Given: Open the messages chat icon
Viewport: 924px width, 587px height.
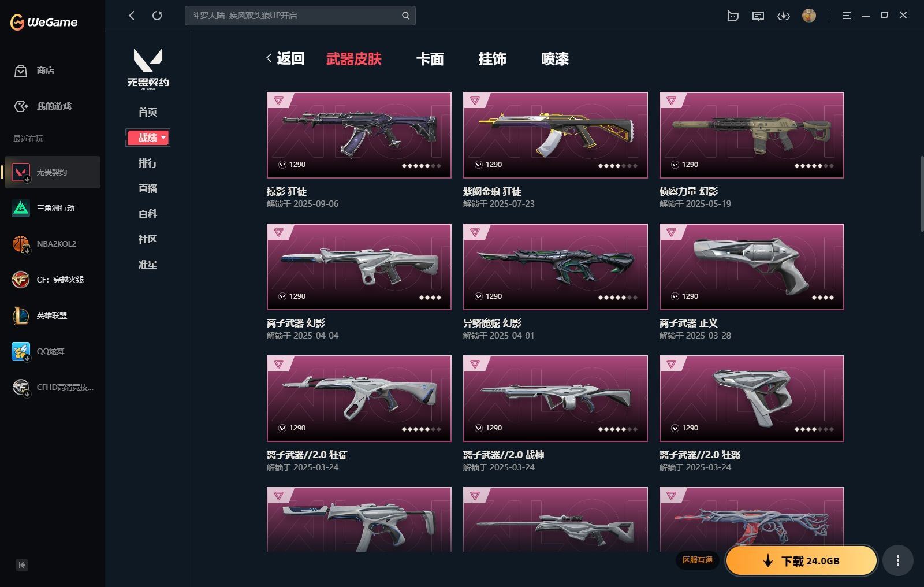Looking at the screenshot, I should click(x=758, y=16).
